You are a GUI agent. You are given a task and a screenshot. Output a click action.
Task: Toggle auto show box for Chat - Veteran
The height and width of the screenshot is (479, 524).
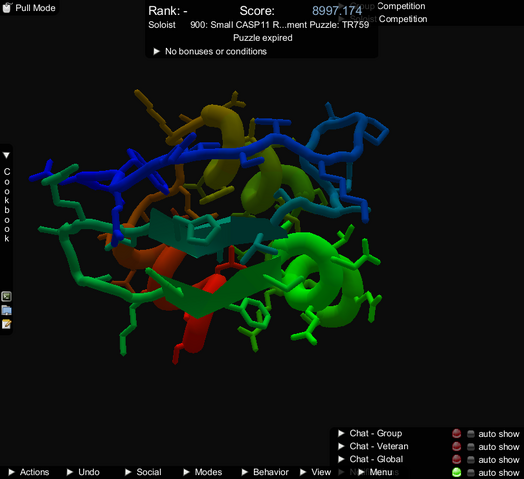(x=471, y=447)
